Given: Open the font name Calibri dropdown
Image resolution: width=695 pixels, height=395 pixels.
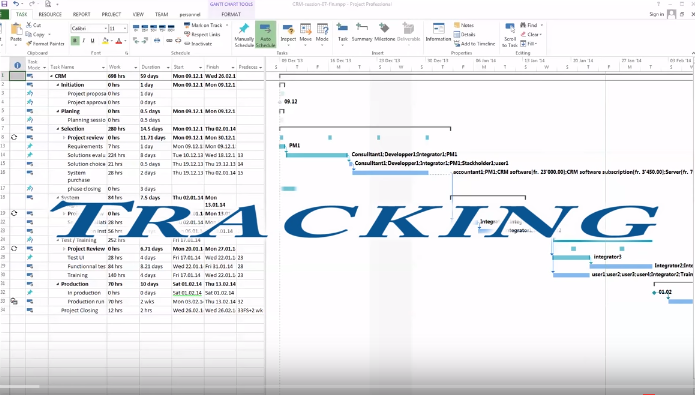Looking at the screenshot, I should pos(105,28).
